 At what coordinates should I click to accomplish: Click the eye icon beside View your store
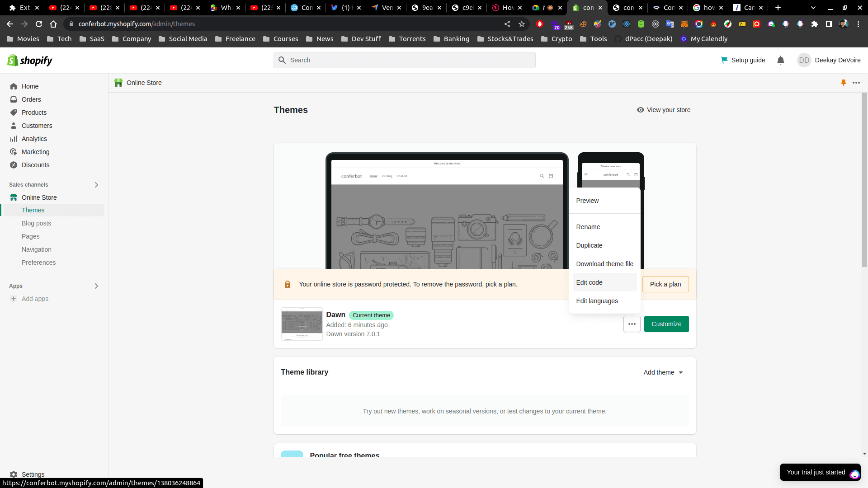point(640,110)
